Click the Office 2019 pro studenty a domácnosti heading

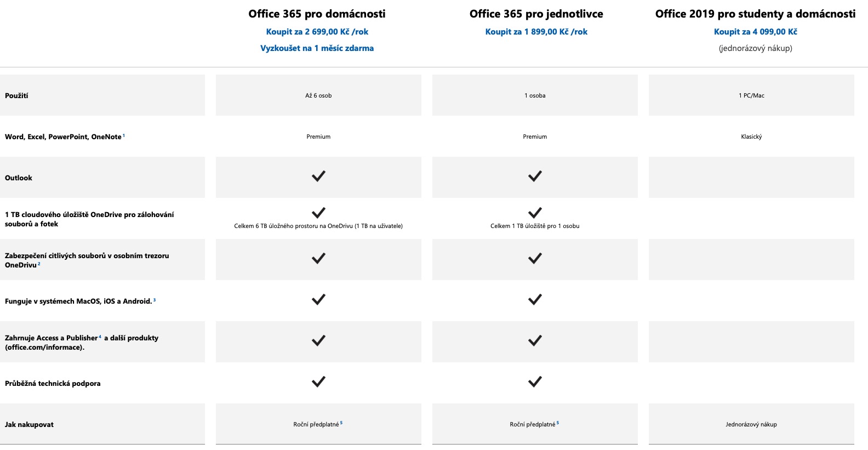click(755, 14)
